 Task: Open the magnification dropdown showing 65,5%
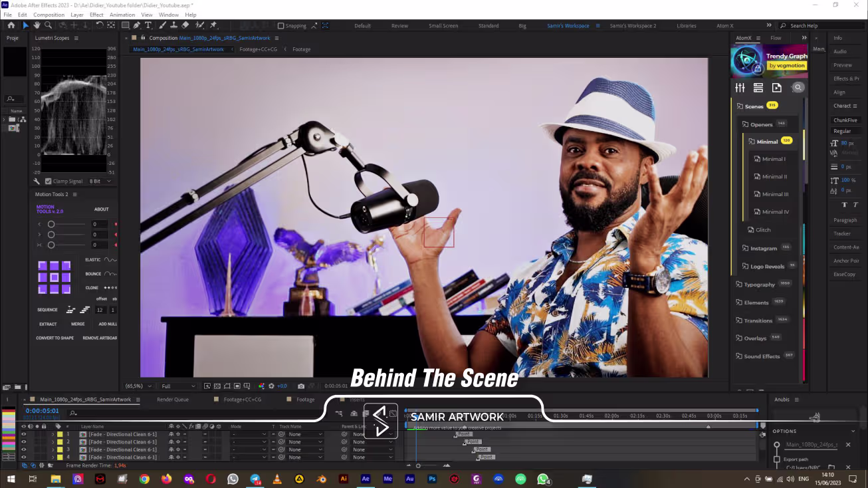coord(139,386)
